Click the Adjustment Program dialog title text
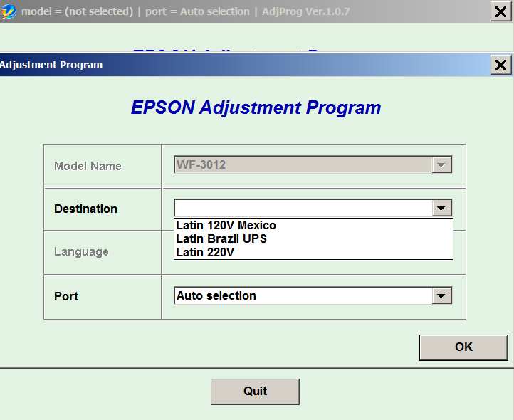514x420 pixels. (51, 65)
